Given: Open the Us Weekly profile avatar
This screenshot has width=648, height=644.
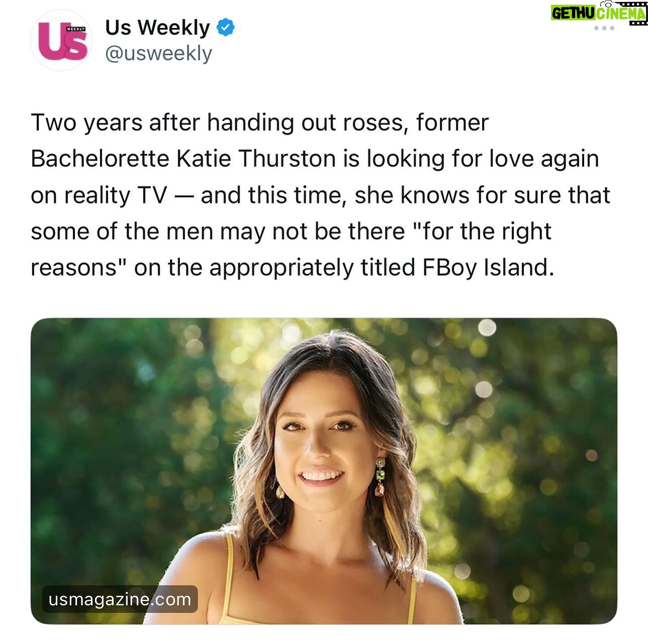Looking at the screenshot, I should tap(61, 40).
